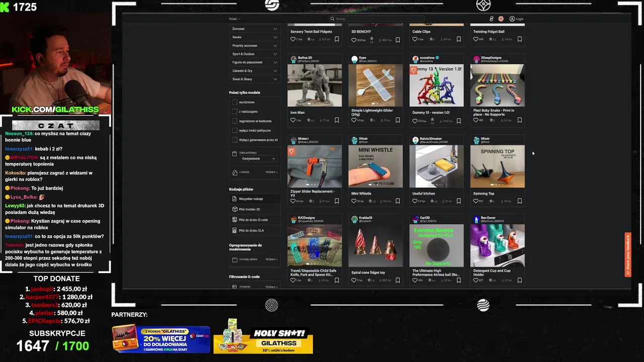Viewport: 644px width, 362px height.
Task: Bookmark the Iron Man model
Action: (337, 120)
